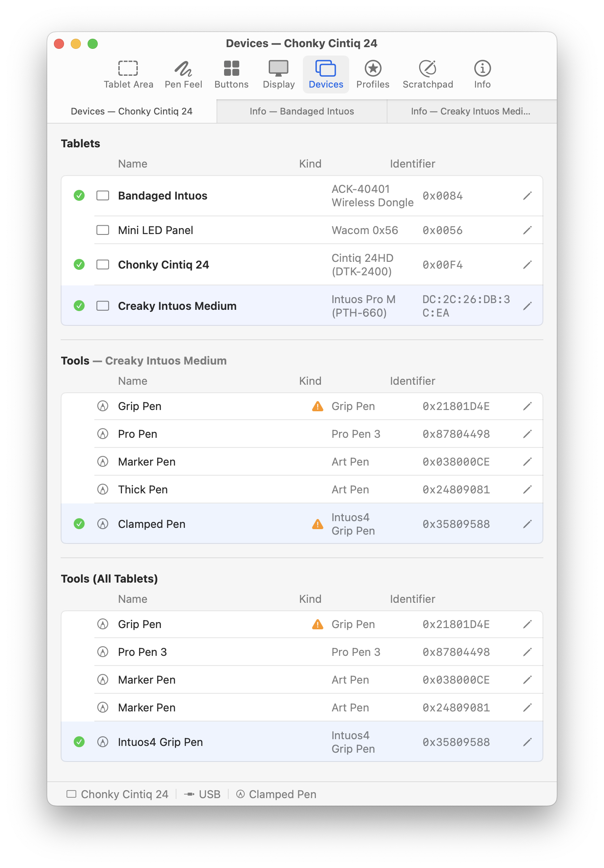604x868 pixels.
Task: Click ACK-40401 Wireless Dongle kind text
Action: point(373,196)
